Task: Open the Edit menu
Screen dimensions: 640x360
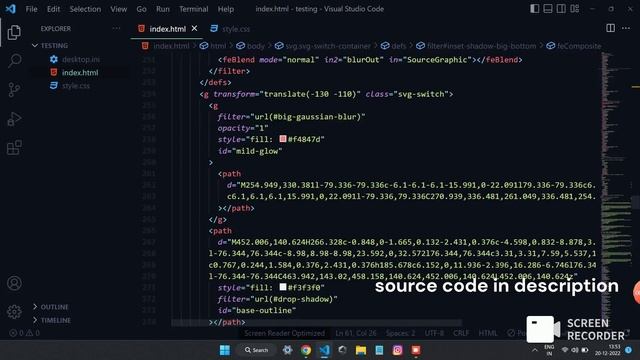Action: click(53, 9)
